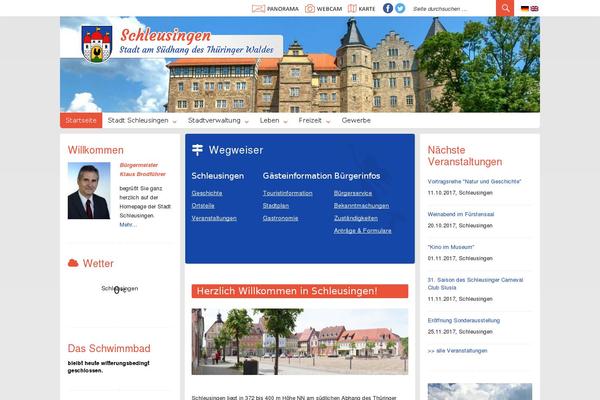600x400 pixels.
Task: Show alle Veranstaltungen link
Action: (x=457, y=351)
